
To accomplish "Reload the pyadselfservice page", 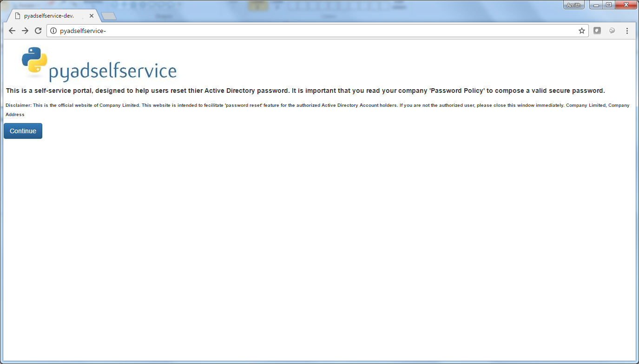I will point(38,31).
